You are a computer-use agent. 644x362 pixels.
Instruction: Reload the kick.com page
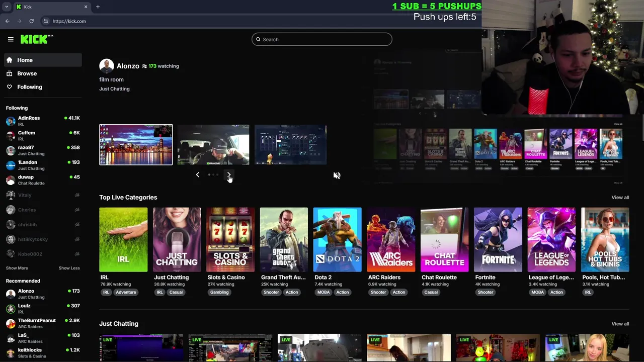pos(31,21)
